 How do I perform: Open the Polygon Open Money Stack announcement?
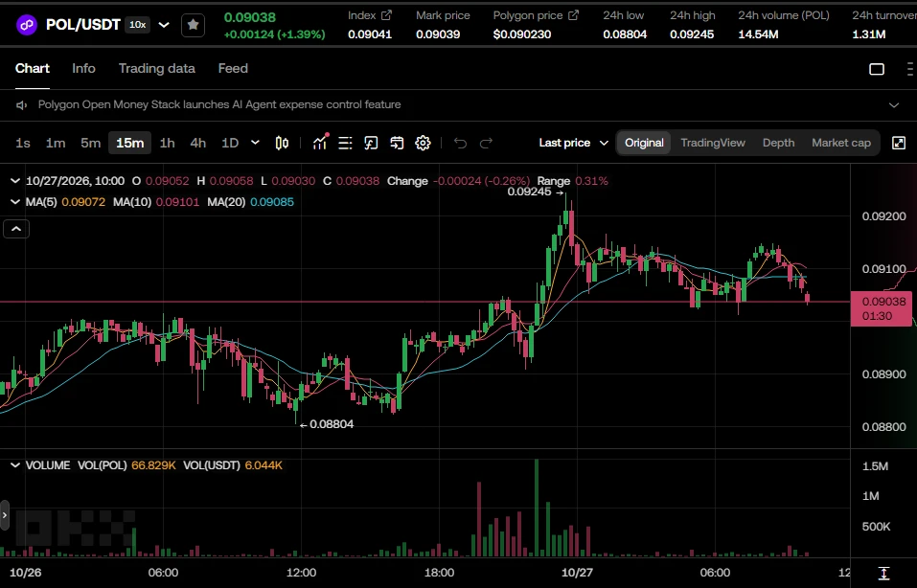219,104
